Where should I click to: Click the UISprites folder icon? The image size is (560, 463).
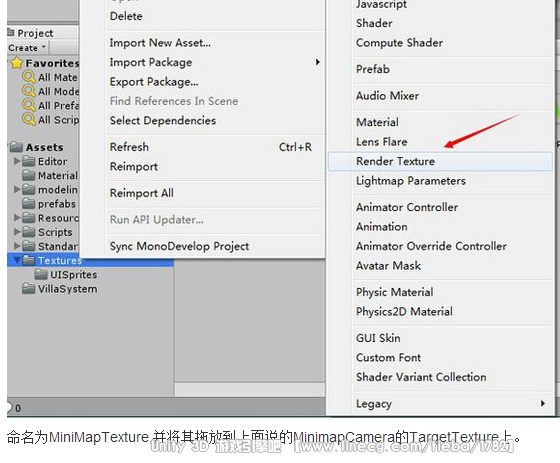[41, 274]
